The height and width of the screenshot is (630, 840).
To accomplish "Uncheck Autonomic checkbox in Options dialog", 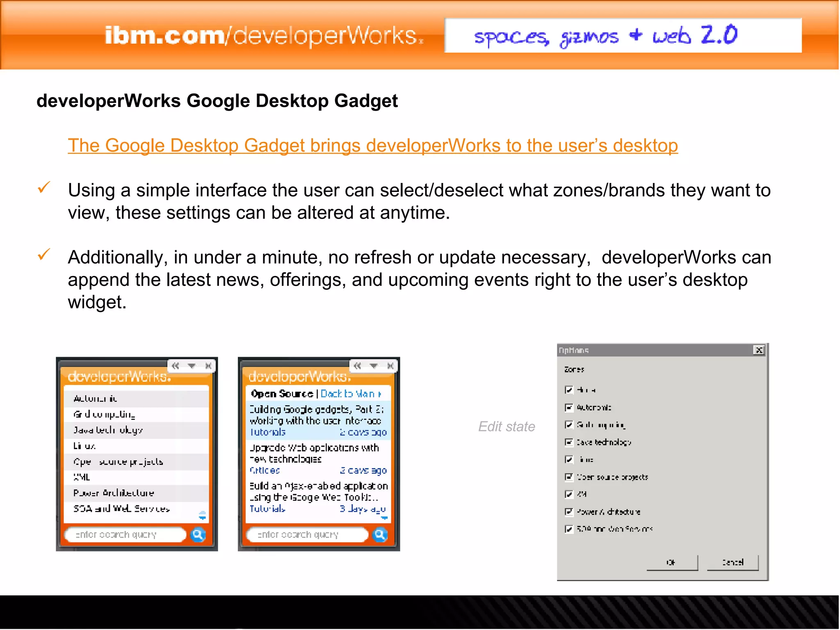I will coord(568,407).
